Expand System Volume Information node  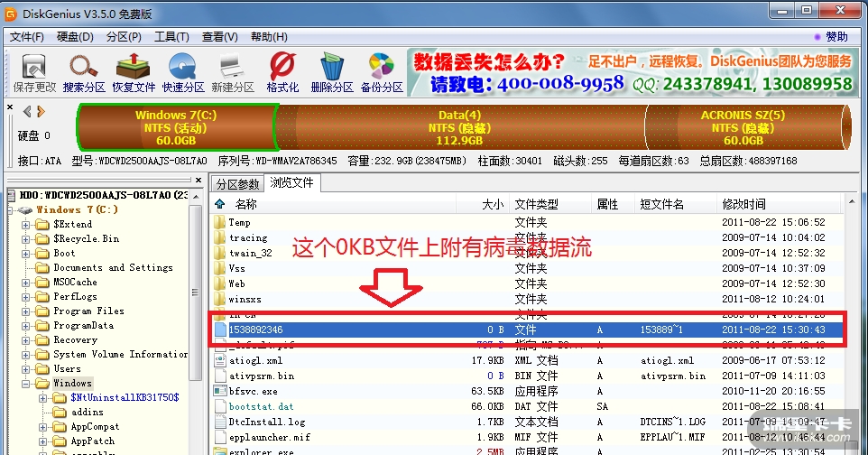25,355
